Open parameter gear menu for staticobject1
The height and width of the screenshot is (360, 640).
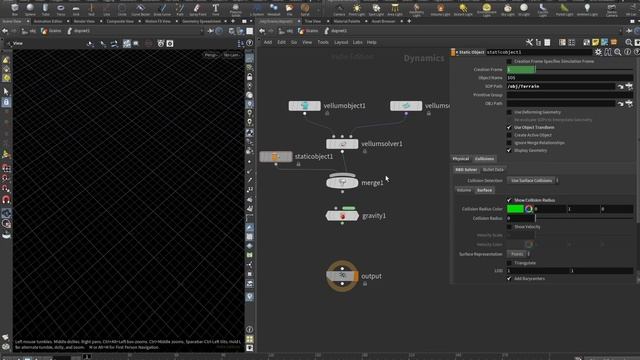pyautogui.click(x=598, y=52)
